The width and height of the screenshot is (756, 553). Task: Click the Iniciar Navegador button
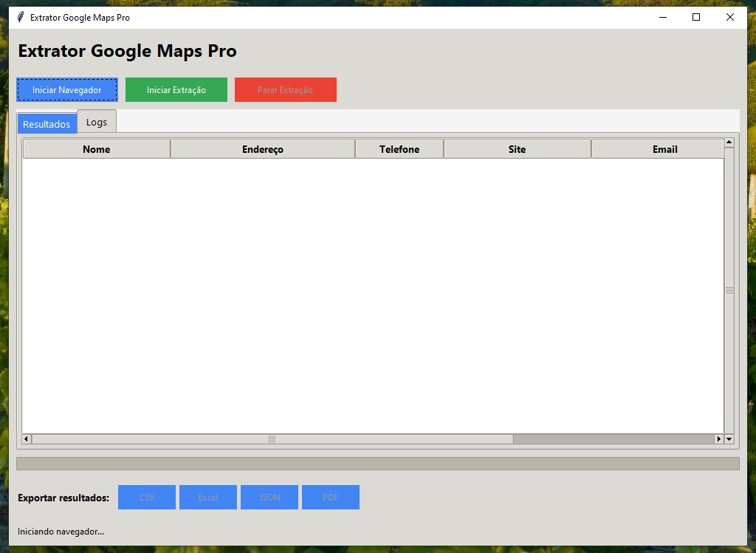(x=67, y=89)
